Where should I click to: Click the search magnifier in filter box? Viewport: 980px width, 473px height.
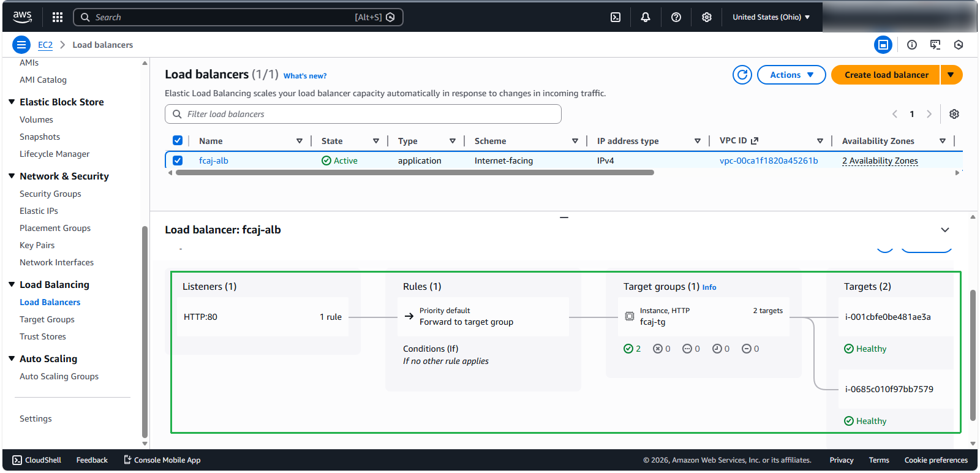pyautogui.click(x=177, y=114)
